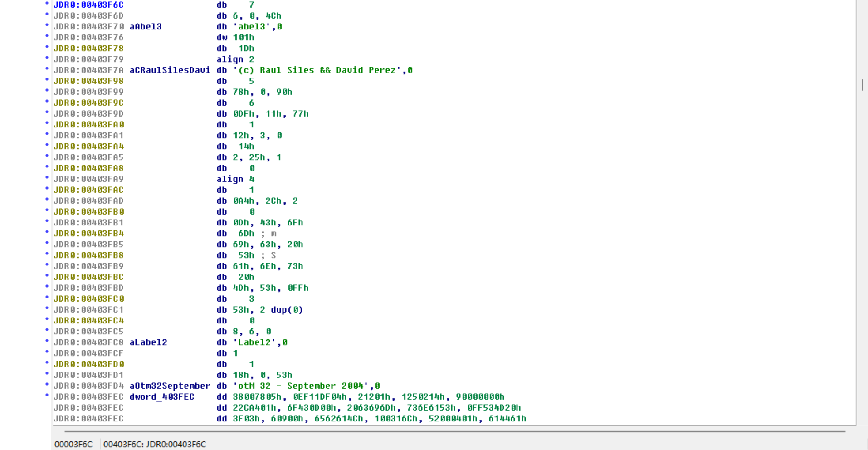Screen dimensions: 868x450
Task: Click address JDR0:00403FC4
Action: [x=88, y=321]
